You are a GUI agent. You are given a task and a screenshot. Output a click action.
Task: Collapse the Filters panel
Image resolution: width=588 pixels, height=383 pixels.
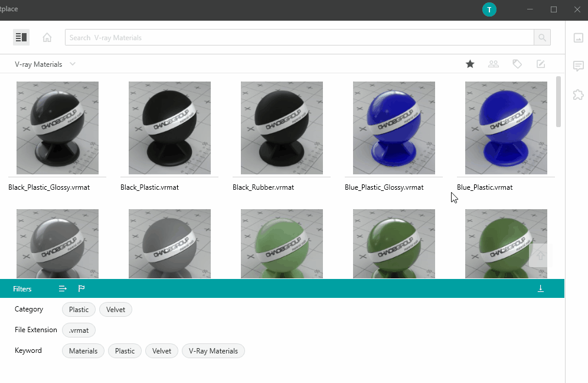(x=540, y=288)
